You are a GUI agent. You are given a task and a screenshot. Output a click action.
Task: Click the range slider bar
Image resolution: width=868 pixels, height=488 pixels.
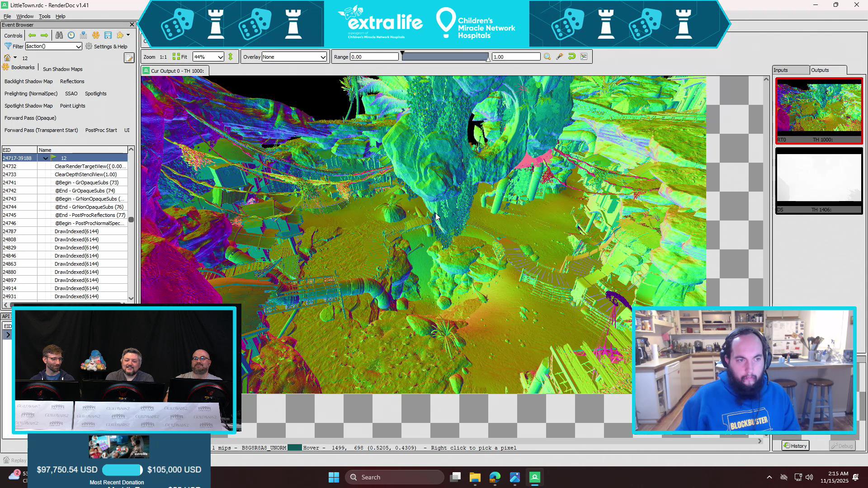(x=445, y=57)
